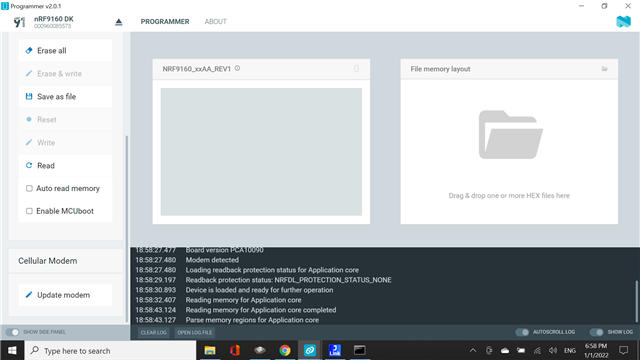Screen dimensions: 640x360
Task: Click the nRF91 device logo icon
Action: click(x=19, y=22)
